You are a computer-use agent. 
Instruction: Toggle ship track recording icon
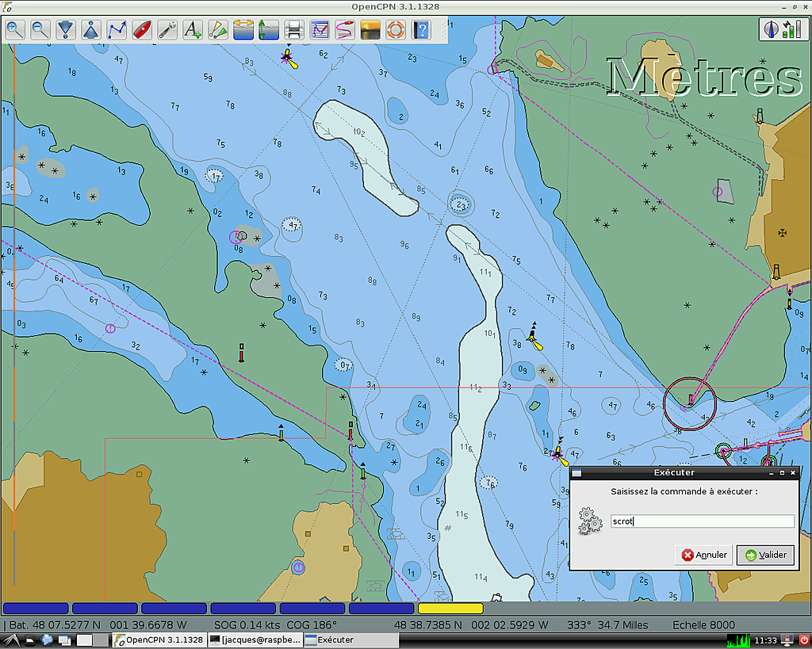[x=345, y=30]
